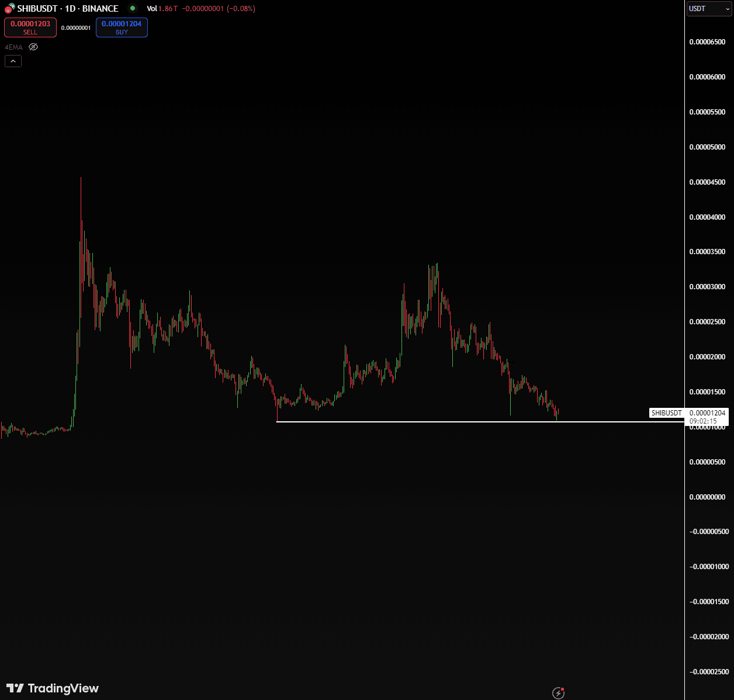Click the 0.00000000 level on price axis
The height and width of the screenshot is (700, 734).
[x=707, y=497]
